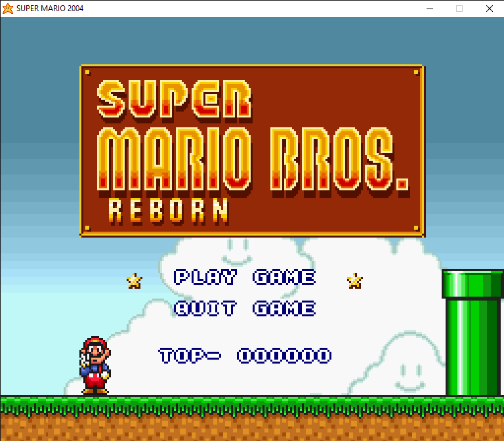
Task: Click the green warp pipe
Action: 472,332
